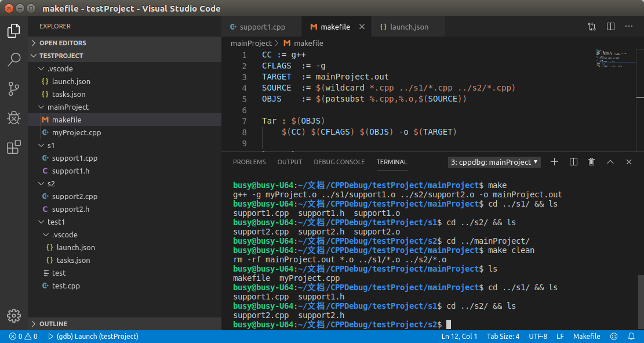Open the editor More Actions ellipsis
The image size is (644, 343).
click(629, 27)
